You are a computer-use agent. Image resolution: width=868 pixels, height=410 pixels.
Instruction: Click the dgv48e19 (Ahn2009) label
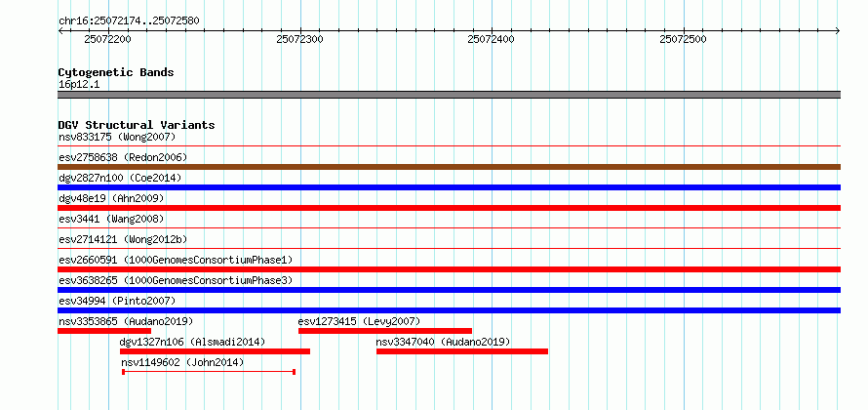pyautogui.click(x=111, y=198)
